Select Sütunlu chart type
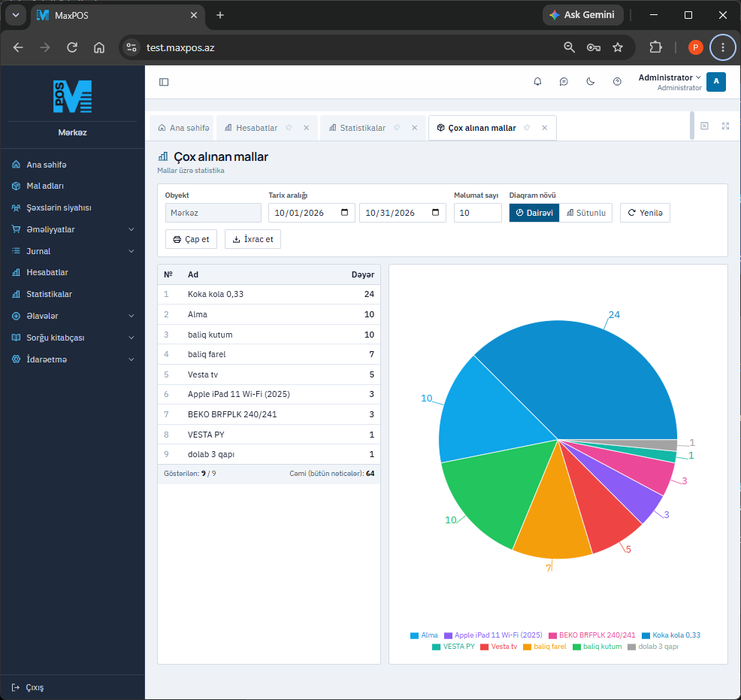The image size is (741, 700). 585,213
